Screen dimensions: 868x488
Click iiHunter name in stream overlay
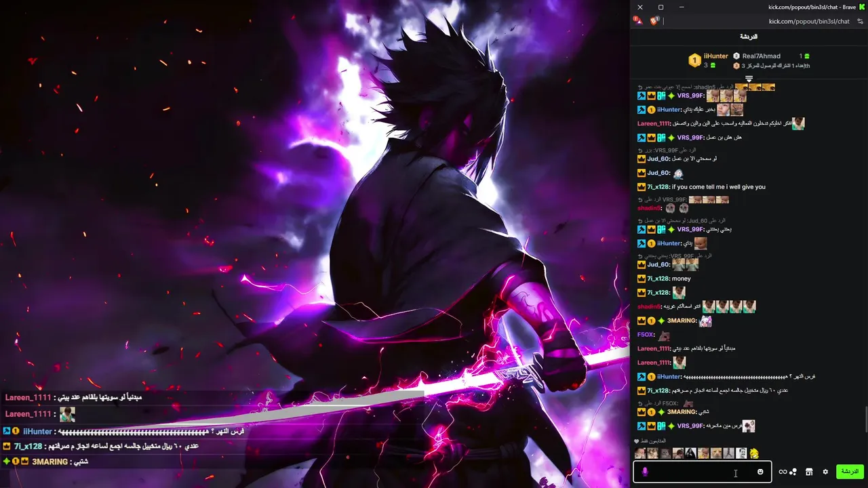point(37,431)
